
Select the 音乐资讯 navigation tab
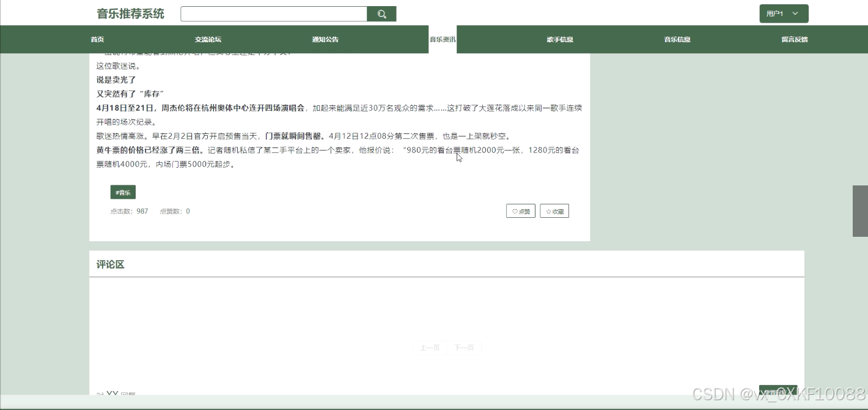tap(443, 39)
